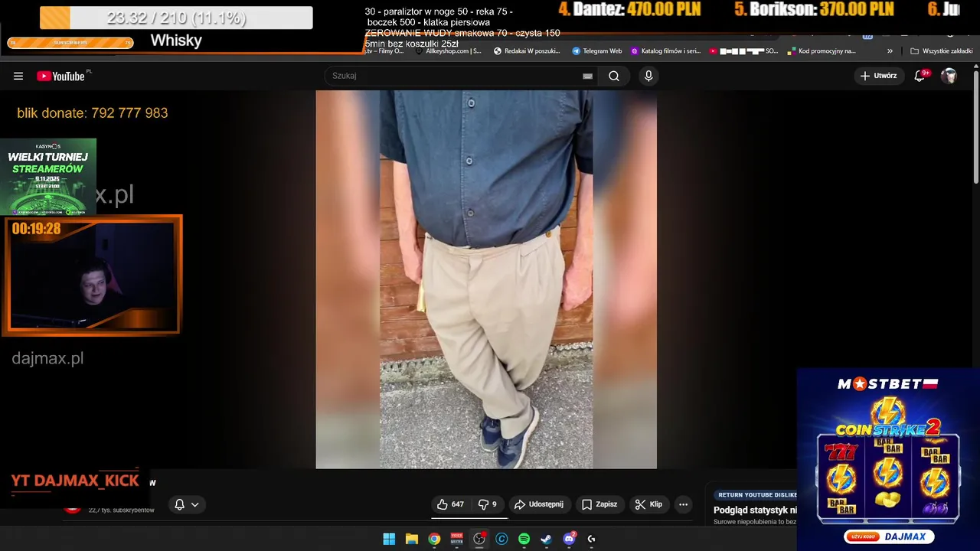Click the channel avatar below the video
The image size is (980, 551).
72,507
